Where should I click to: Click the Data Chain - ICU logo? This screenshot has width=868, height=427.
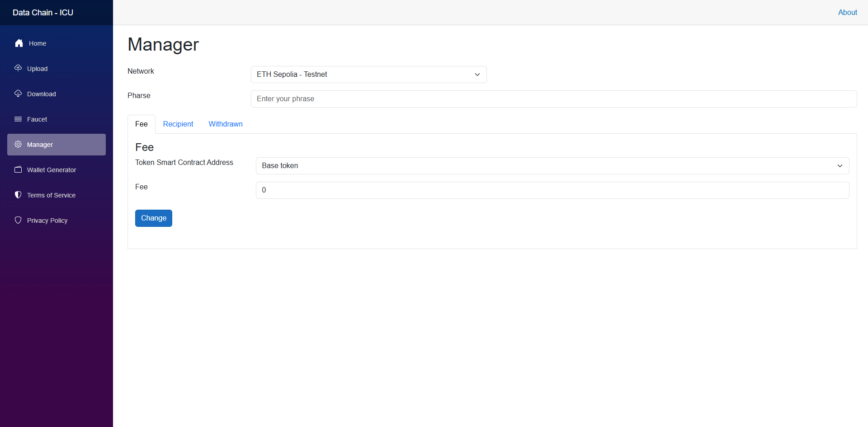point(42,12)
